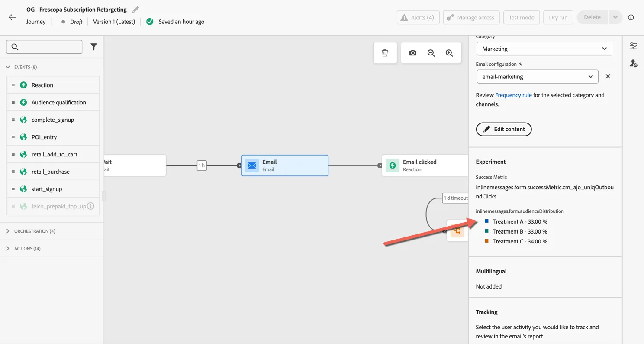Viewport: 644px width, 344px height.
Task: Select the Email clicked reaction icon
Action: click(x=393, y=166)
